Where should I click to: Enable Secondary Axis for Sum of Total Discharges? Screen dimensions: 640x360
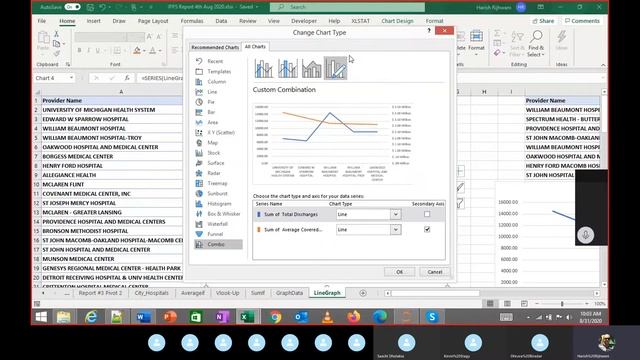(427, 214)
